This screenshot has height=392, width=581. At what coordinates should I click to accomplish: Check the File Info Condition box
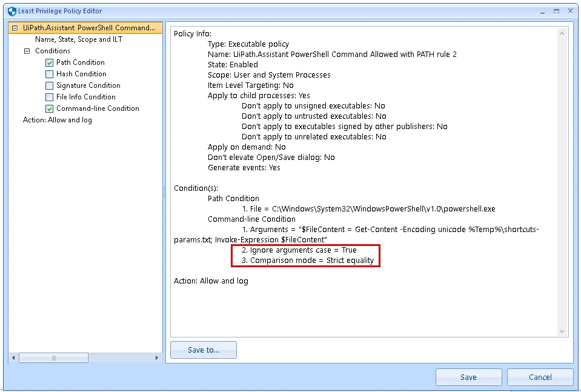[x=50, y=98]
